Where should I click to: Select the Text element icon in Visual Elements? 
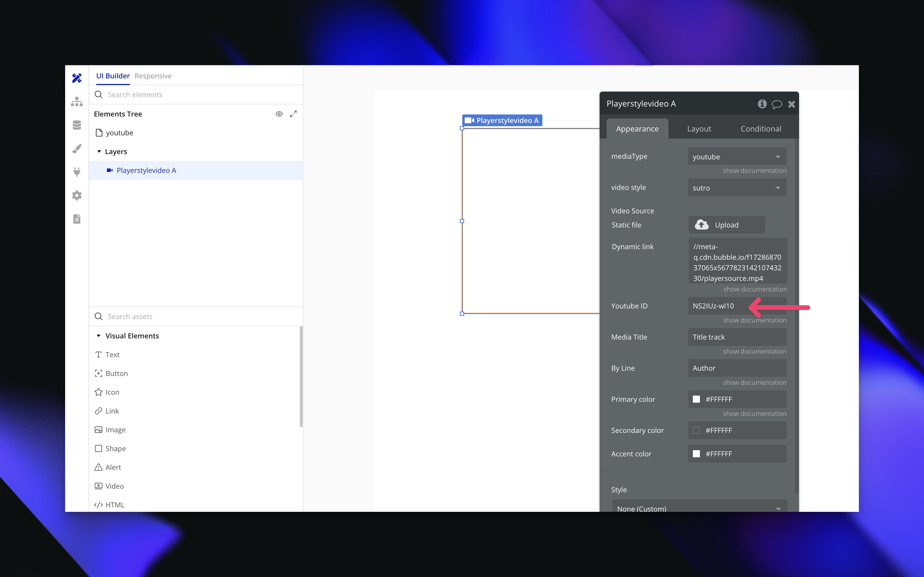98,355
